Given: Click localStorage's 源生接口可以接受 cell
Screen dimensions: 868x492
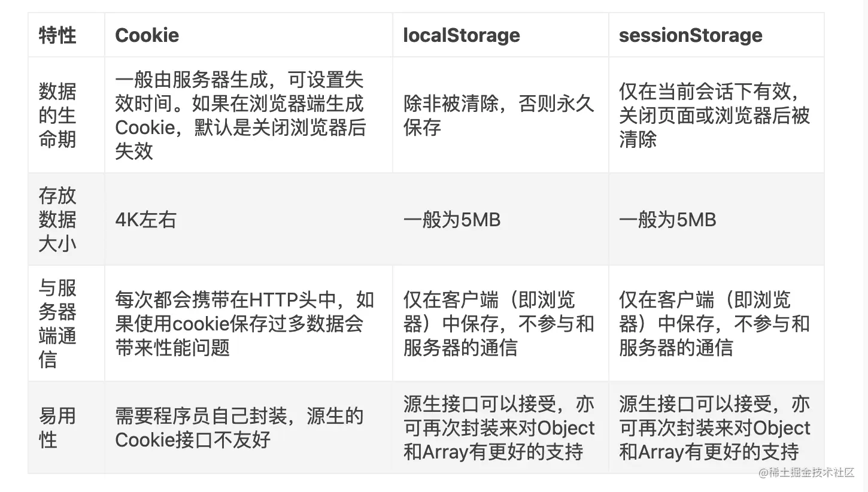Looking at the screenshot, I should tap(500, 427).
